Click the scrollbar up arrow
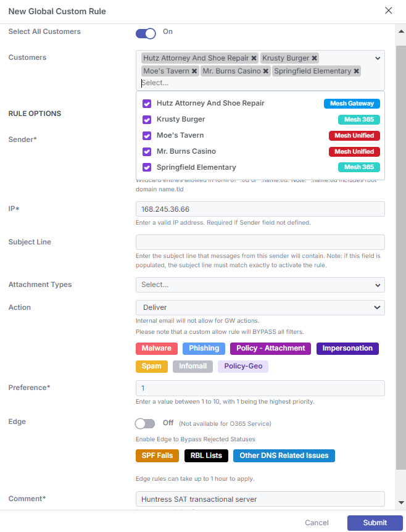The width and height of the screenshot is (406, 532). (401, 31)
